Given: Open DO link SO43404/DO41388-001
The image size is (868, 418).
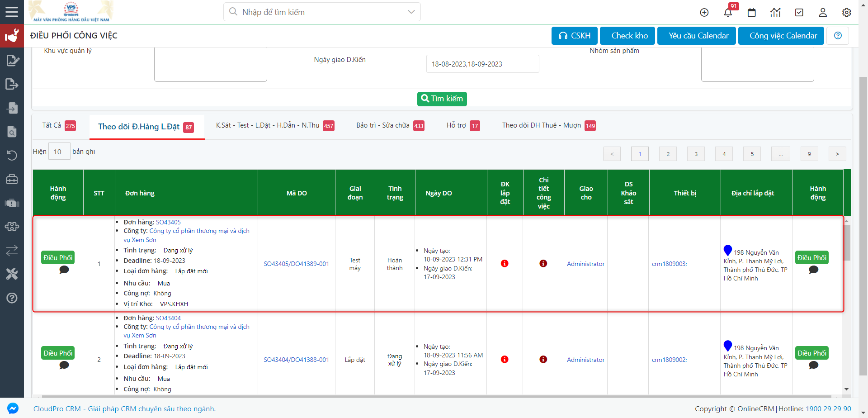Looking at the screenshot, I should [297, 360].
